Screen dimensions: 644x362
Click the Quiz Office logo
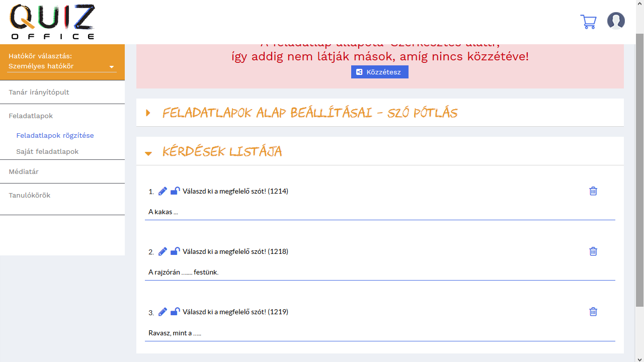52,22
